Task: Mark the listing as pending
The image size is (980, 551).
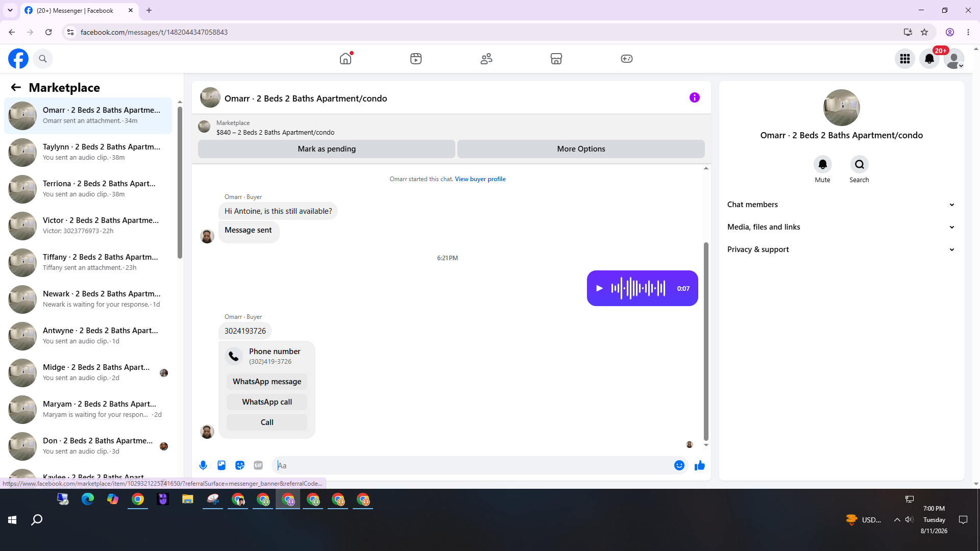Action: coord(327,149)
